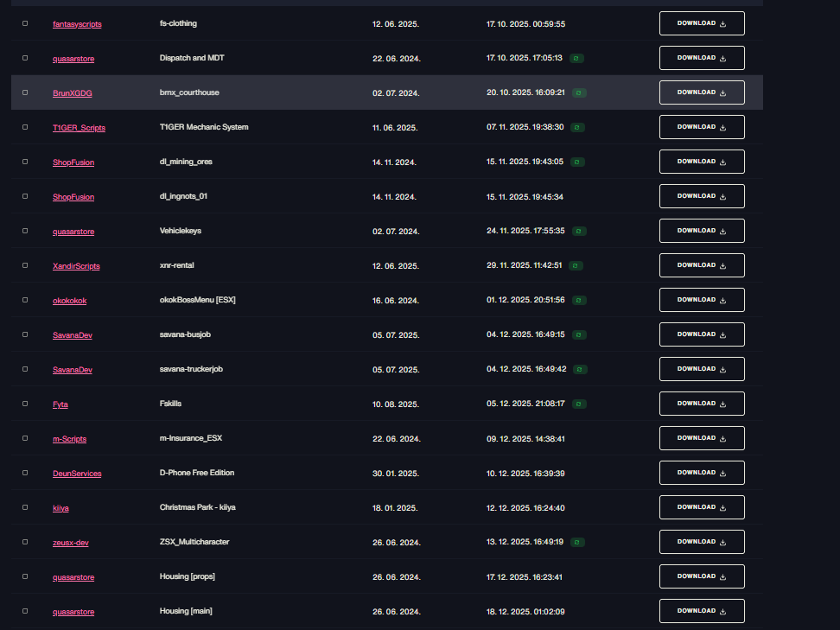Open ShopFusion link for dl_mining_ores
This screenshot has width=840, height=630.
click(x=73, y=162)
